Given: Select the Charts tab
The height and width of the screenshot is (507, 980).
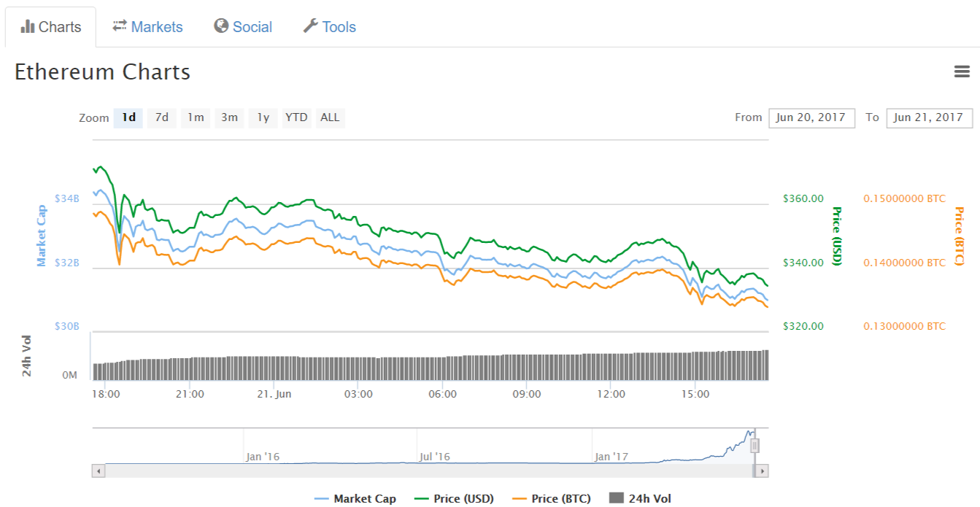Looking at the screenshot, I should tap(51, 27).
